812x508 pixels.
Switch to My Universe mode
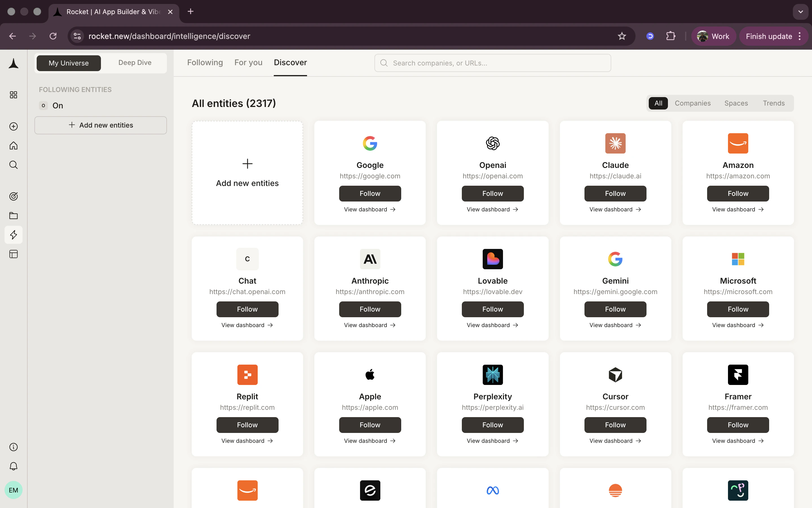pyautogui.click(x=69, y=63)
